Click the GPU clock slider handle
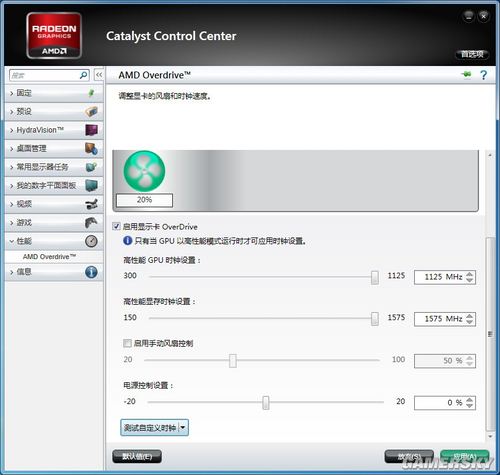Screen dimensions: 500x475 coord(375,277)
